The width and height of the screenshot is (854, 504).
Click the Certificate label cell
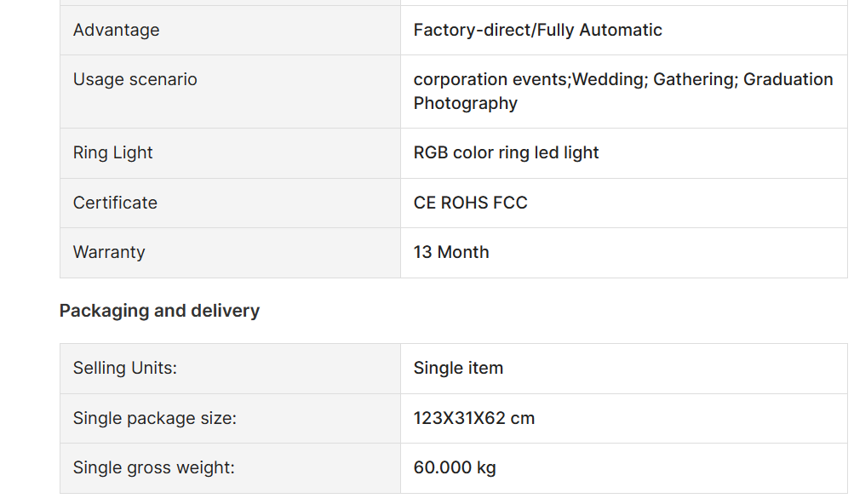tap(230, 203)
